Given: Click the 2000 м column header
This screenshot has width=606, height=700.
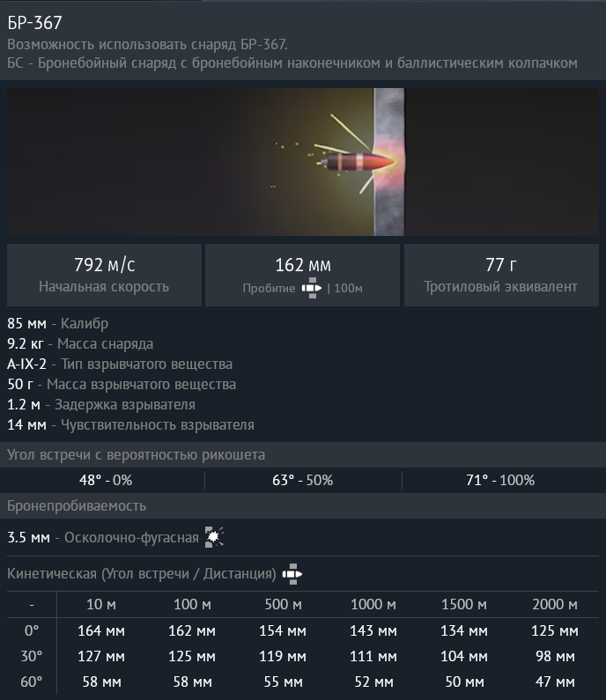Looking at the screenshot, I should pyautogui.click(x=555, y=604).
